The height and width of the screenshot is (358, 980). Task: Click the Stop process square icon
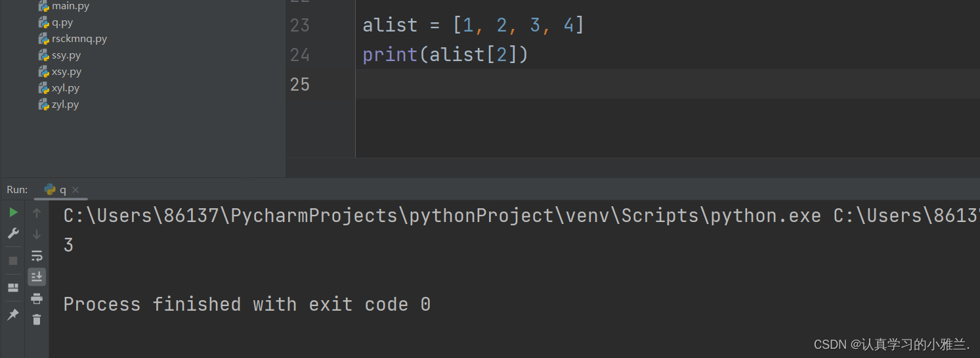(x=13, y=261)
